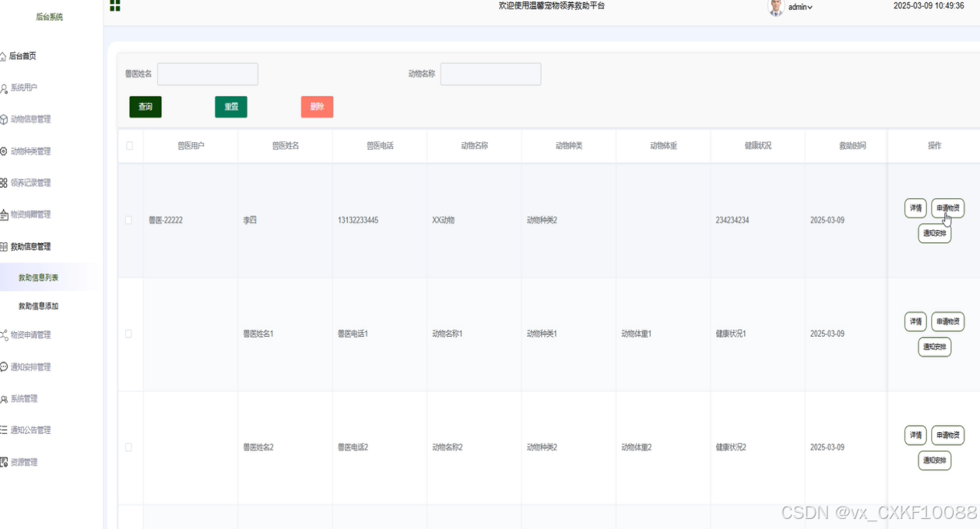Check the row checkbox for 兽医-22222
This screenshot has height=529, width=980.
129,220
